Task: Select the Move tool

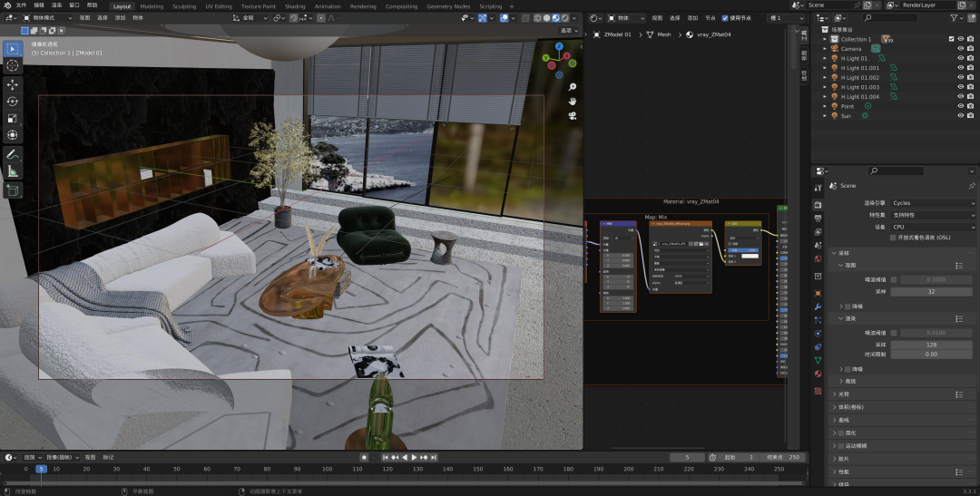Action: click(13, 84)
